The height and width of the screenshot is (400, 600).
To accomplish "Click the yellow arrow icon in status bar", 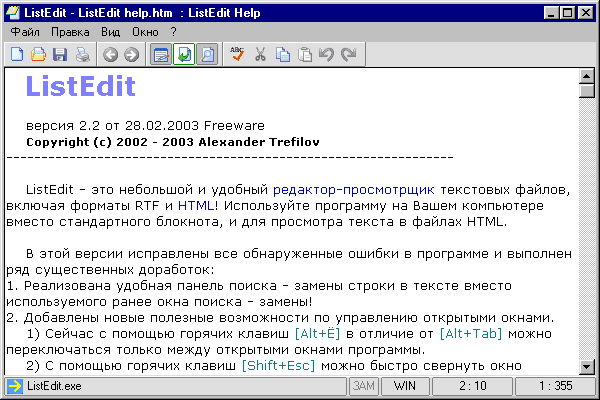I will point(13,385).
